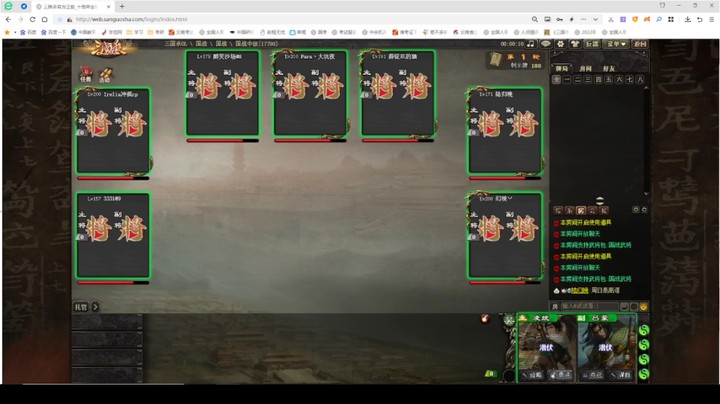Viewport: 720px width, 404px height.
Task: Select seat filter 二
Action: [577, 79]
